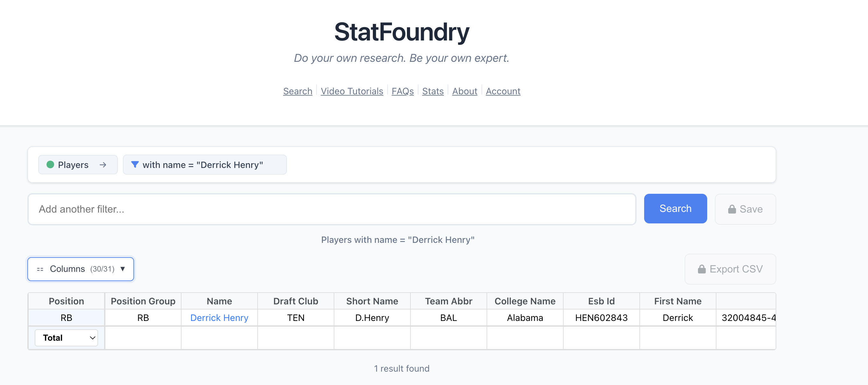Open the Video Tutorials page
The width and height of the screenshot is (868, 385).
352,91
